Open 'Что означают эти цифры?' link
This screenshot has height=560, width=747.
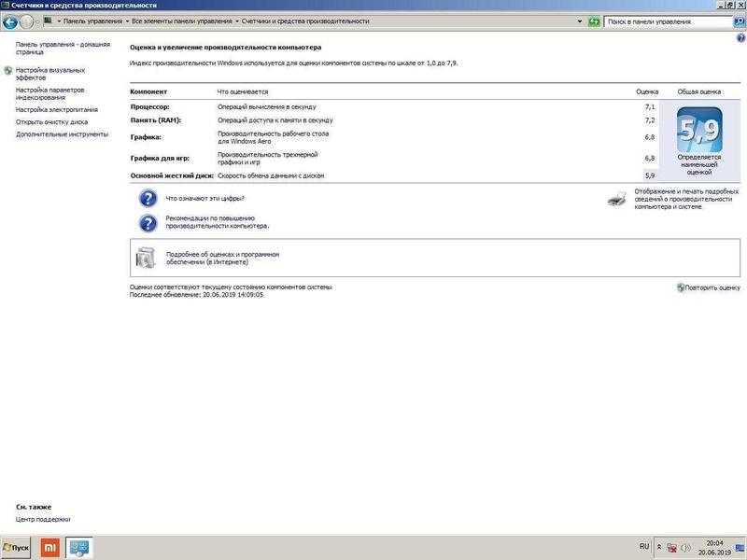[x=204, y=198]
